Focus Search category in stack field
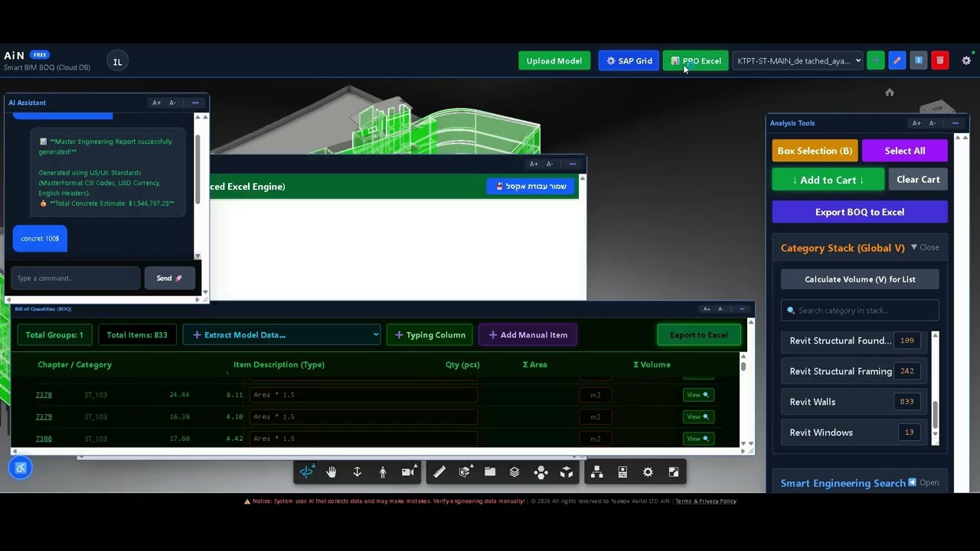This screenshot has width=980, height=551. point(860,310)
